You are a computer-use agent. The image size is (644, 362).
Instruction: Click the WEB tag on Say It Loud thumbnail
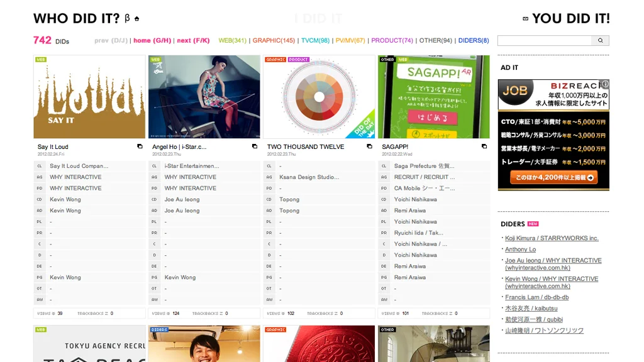(x=41, y=60)
